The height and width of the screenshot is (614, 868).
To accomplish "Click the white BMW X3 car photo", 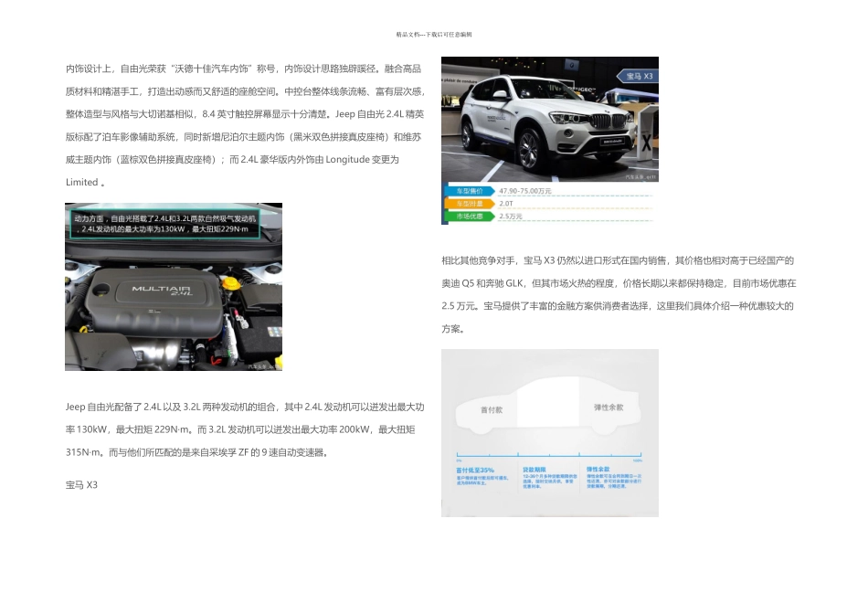I will 550,119.
